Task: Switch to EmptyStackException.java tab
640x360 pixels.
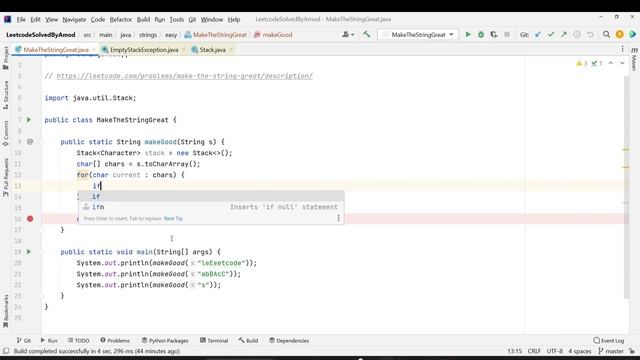Action: [x=144, y=49]
